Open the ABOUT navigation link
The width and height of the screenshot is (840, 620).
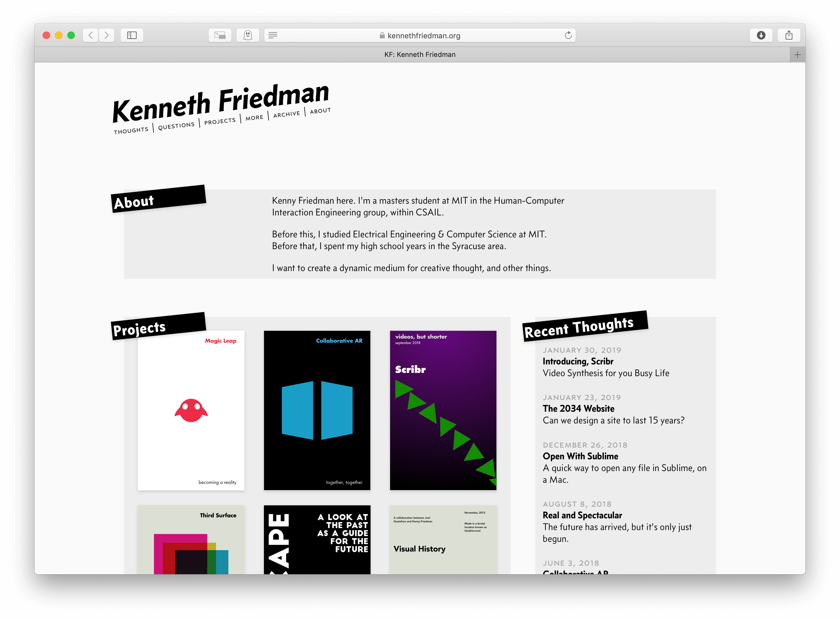pyautogui.click(x=320, y=111)
